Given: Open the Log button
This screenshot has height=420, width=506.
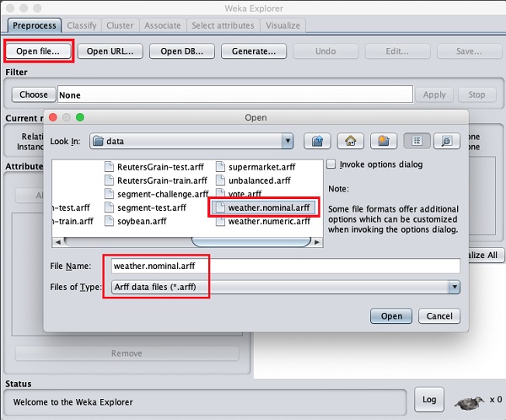Looking at the screenshot, I should pyautogui.click(x=429, y=400).
